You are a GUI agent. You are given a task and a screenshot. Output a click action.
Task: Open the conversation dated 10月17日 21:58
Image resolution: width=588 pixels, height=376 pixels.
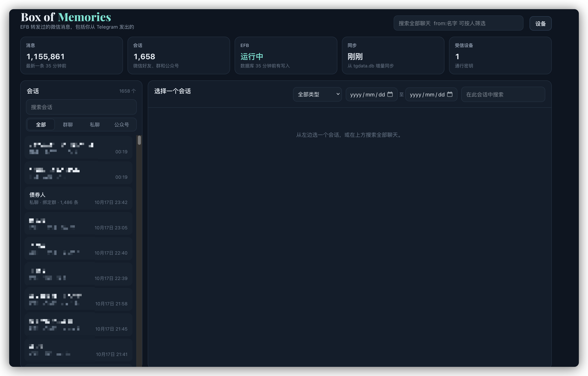tap(78, 300)
